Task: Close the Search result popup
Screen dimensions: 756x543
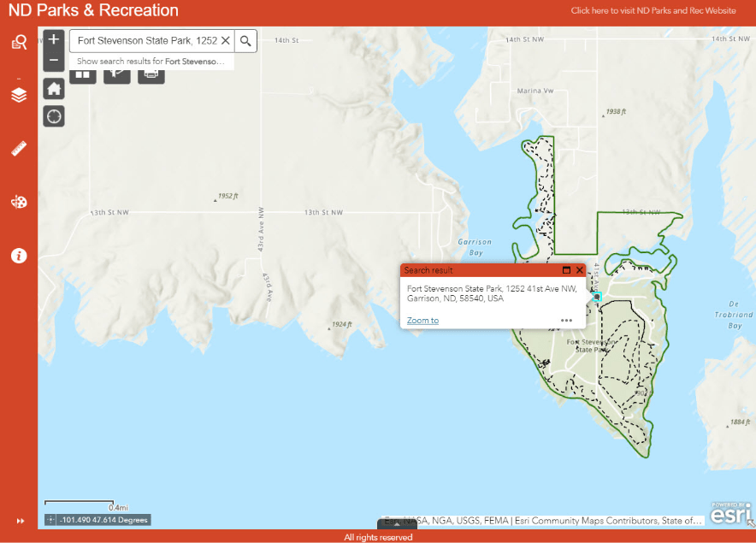Action: 579,270
